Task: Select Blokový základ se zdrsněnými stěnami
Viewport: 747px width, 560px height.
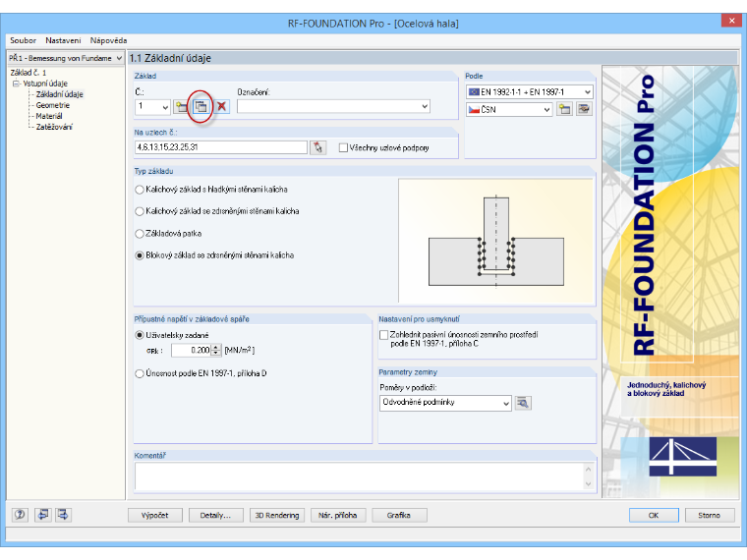Action: (x=140, y=255)
